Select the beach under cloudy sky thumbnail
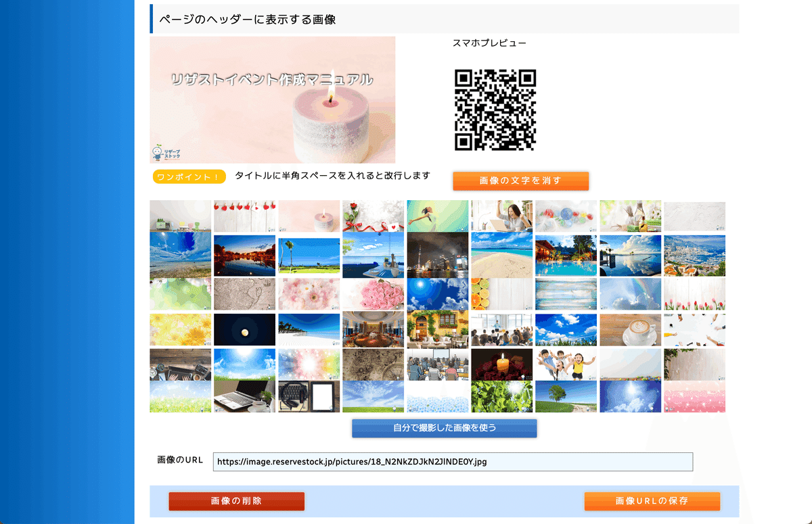This screenshot has width=812, height=524. tap(180, 256)
